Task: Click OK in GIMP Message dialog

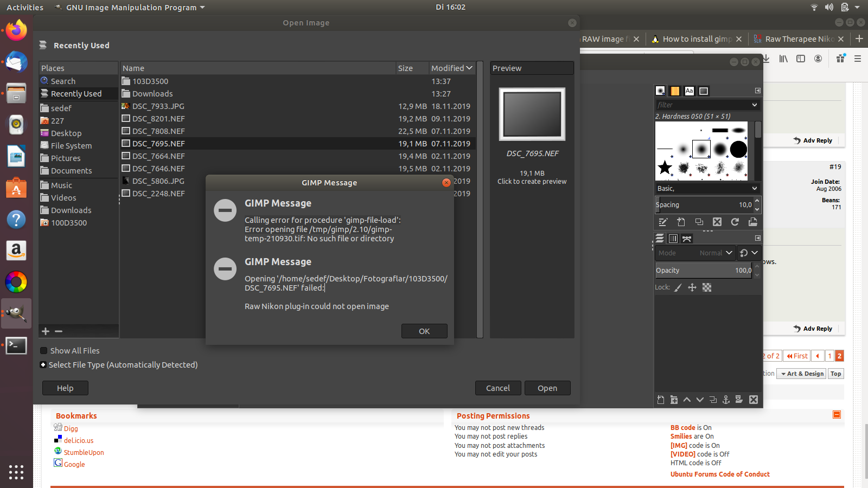Action: click(x=424, y=331)
